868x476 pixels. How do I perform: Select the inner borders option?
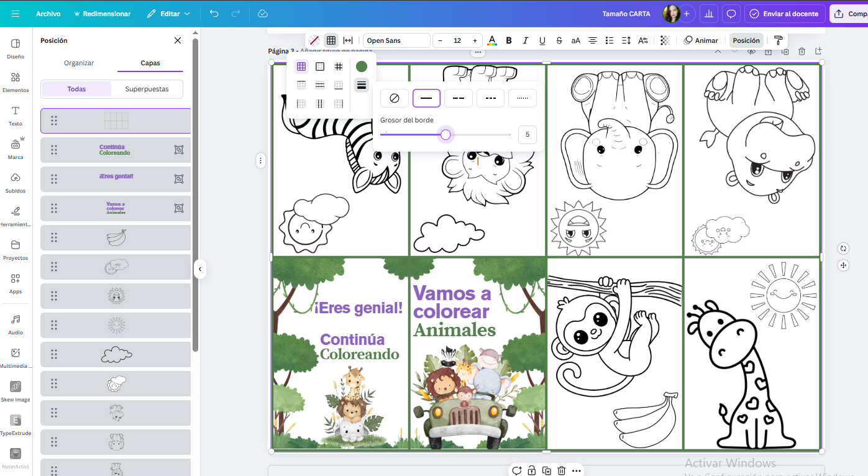click(x=339, y=66)
